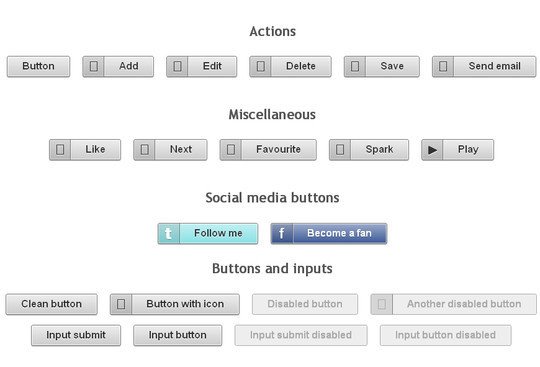Click the Save button

382,66
